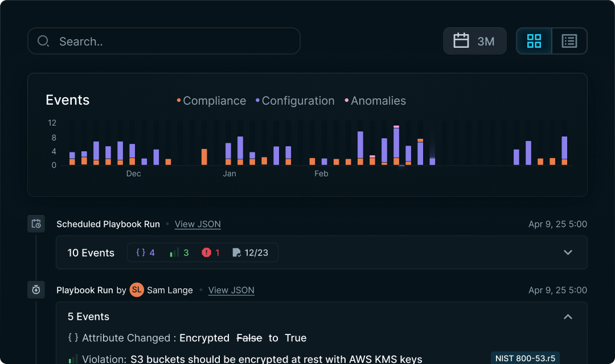Click the struck-through False value
Screen dimensions: 615x364
(249, 338)
